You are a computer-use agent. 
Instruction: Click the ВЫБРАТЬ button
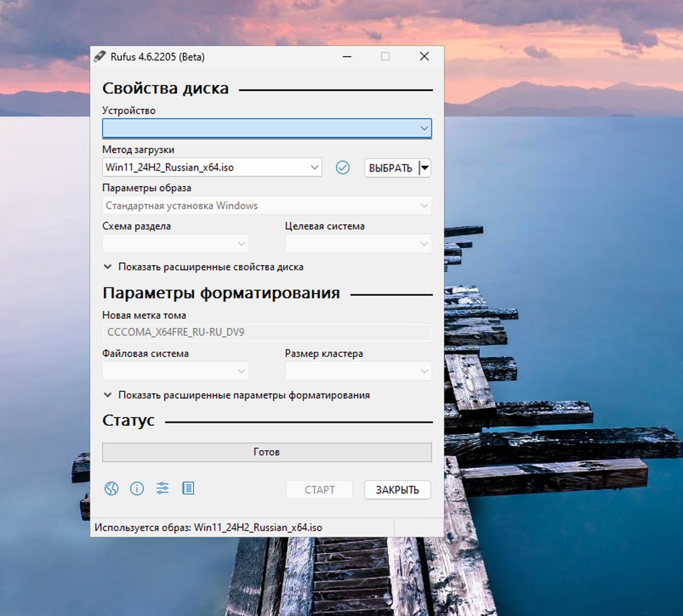click(391, 168)
